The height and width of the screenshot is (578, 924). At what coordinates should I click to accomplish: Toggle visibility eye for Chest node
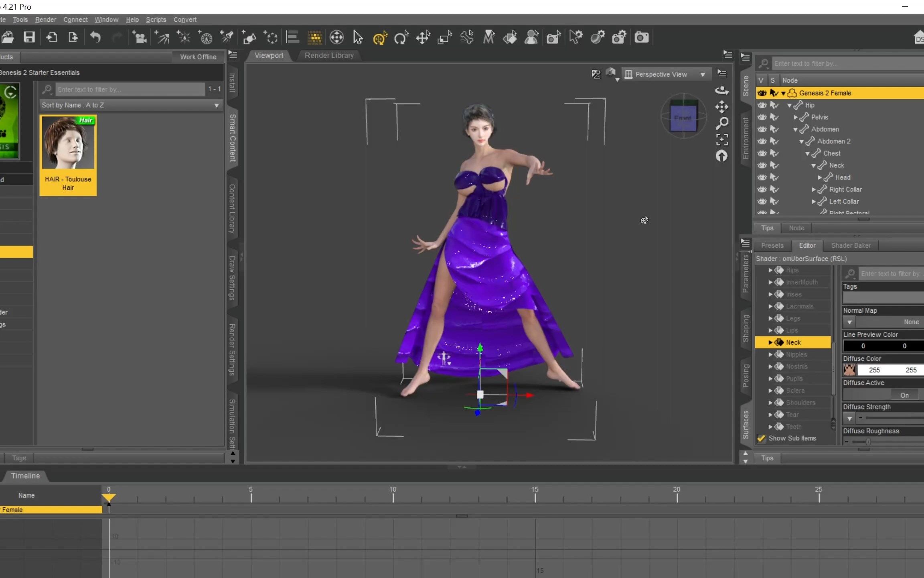pyautogui.click(x=762, y=153)
